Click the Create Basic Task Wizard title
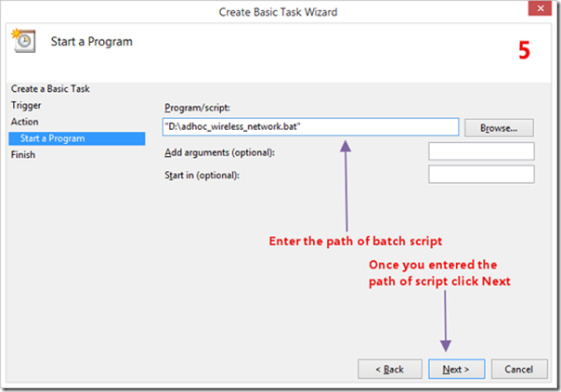This screenshot has height=392, width=561. coord(278,12)
